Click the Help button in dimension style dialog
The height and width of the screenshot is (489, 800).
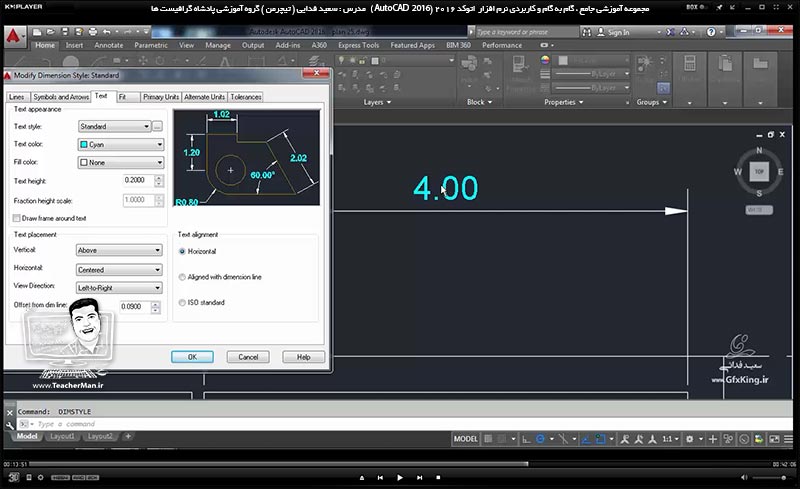304,357
